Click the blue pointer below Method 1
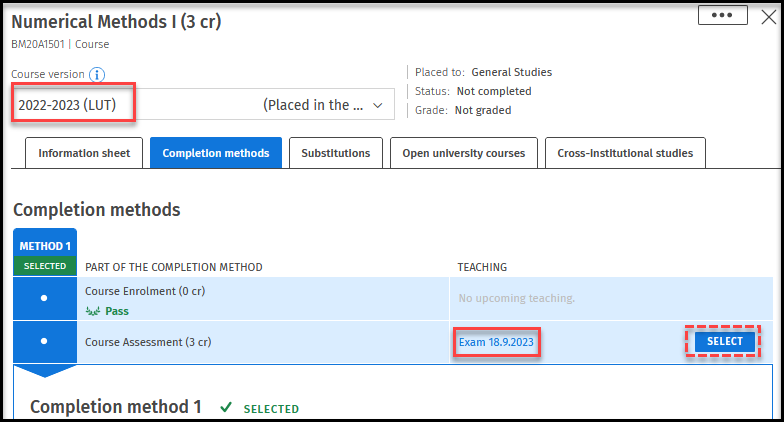784x422 pixels. coord(45,371)
